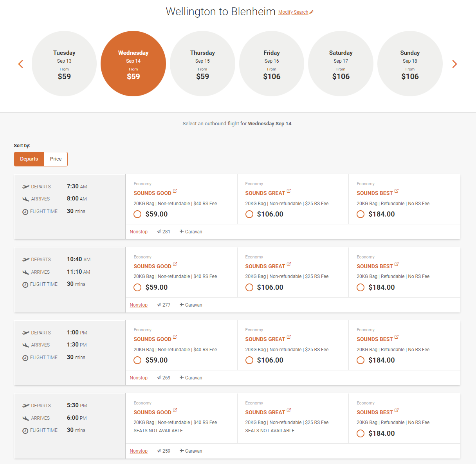Expand Nonstop details for the 1:00 PM flight
476x464 pixels.
tap(139, 377)
